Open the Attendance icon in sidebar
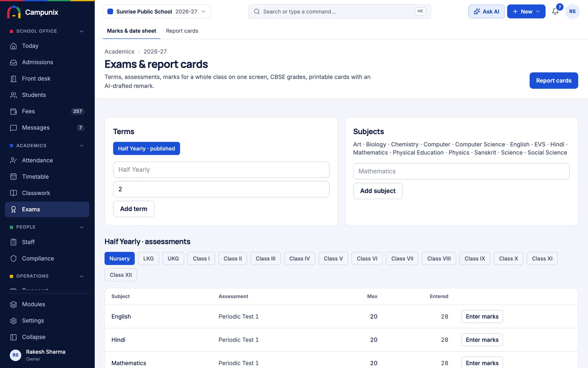 tap(14, 160)
